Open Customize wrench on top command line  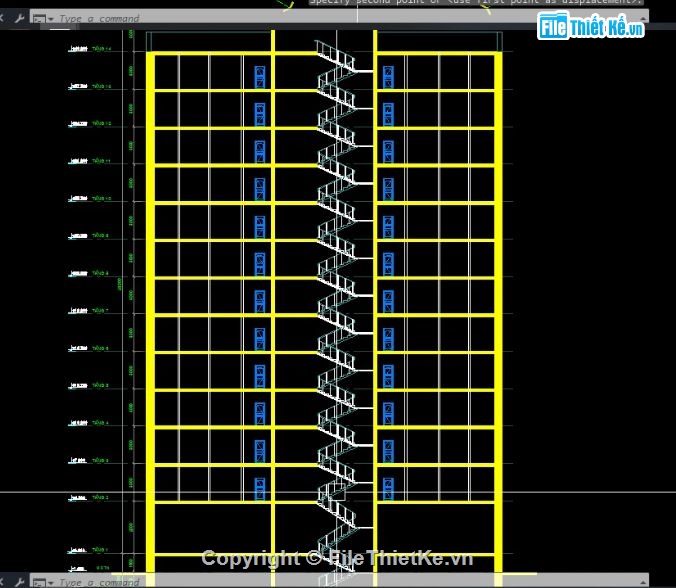[19, 19]
